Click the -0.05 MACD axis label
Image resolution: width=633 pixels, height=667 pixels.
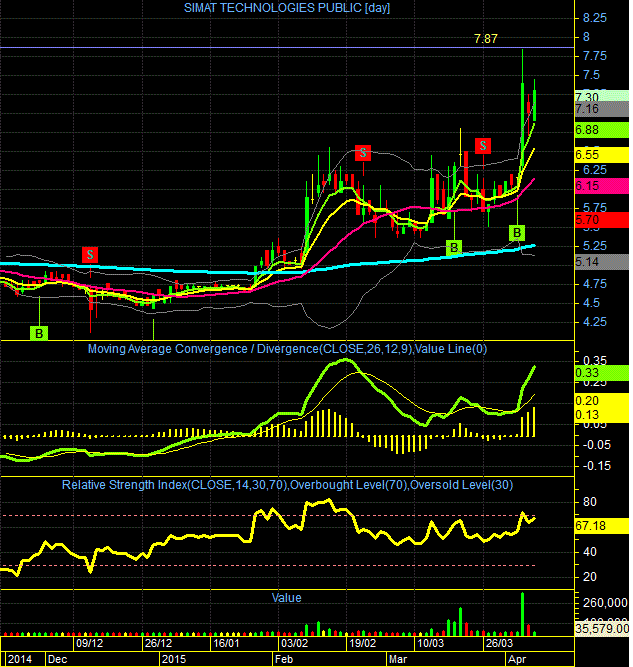(x=596, y=445)
